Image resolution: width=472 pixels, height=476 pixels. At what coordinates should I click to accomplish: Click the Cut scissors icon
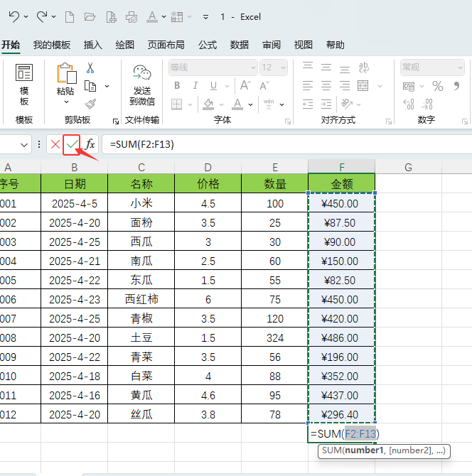click(x=90, y=68)
